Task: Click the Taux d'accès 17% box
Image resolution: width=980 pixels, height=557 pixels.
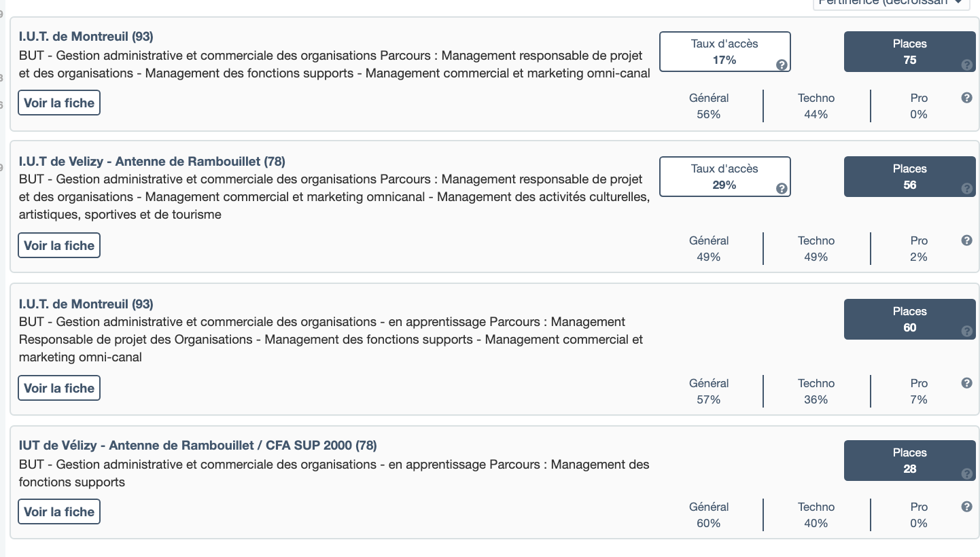Action: (724, 52)
